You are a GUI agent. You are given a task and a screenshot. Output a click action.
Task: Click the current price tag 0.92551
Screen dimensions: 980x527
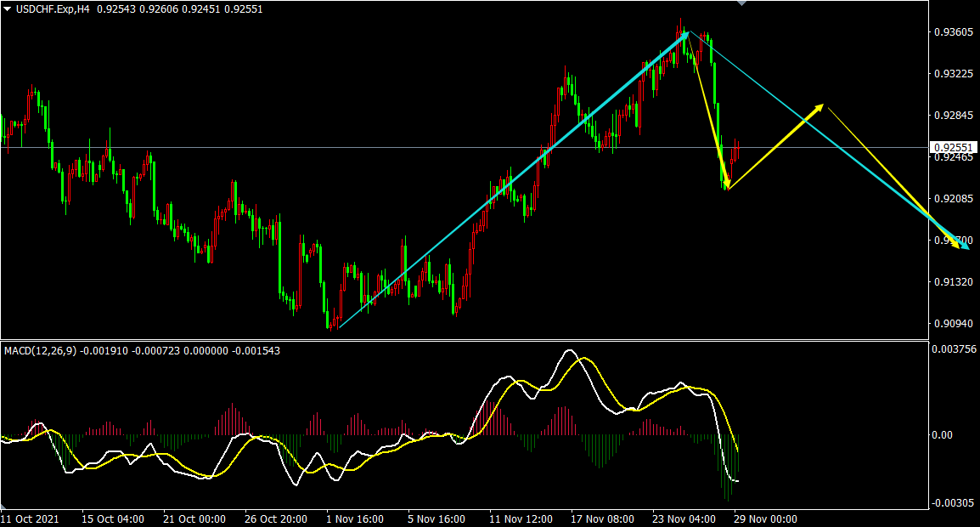[x=954, y=147]
